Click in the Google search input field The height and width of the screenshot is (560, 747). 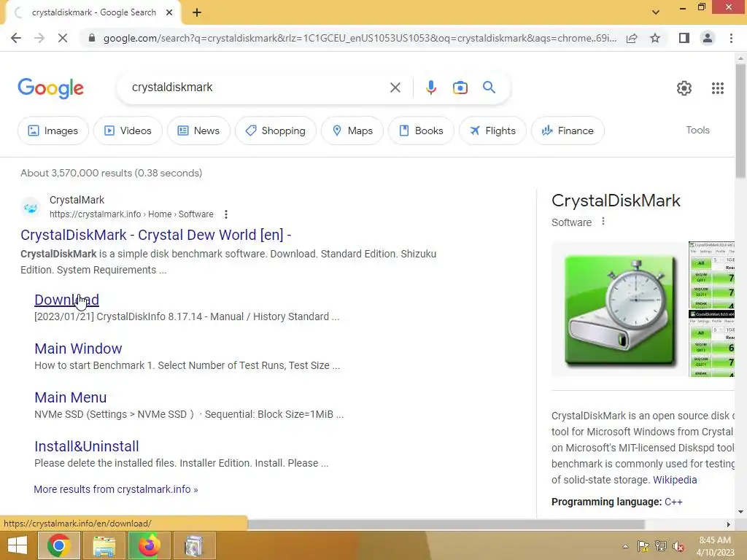258,87
